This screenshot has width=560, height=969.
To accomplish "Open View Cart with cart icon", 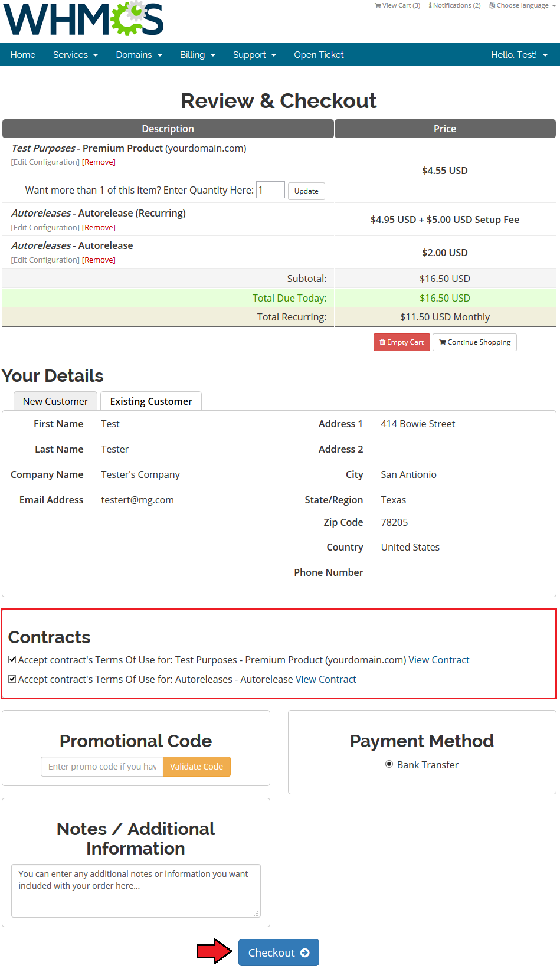I will click(x=398, y=5).
